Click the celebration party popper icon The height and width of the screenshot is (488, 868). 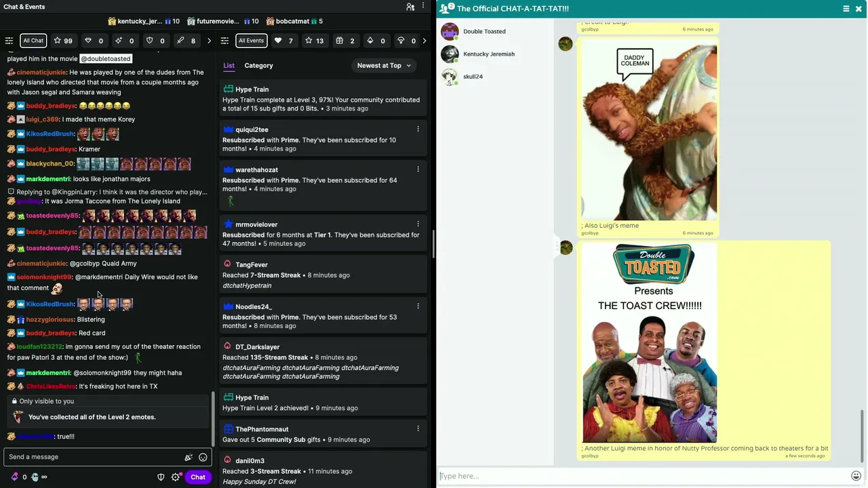189,457
